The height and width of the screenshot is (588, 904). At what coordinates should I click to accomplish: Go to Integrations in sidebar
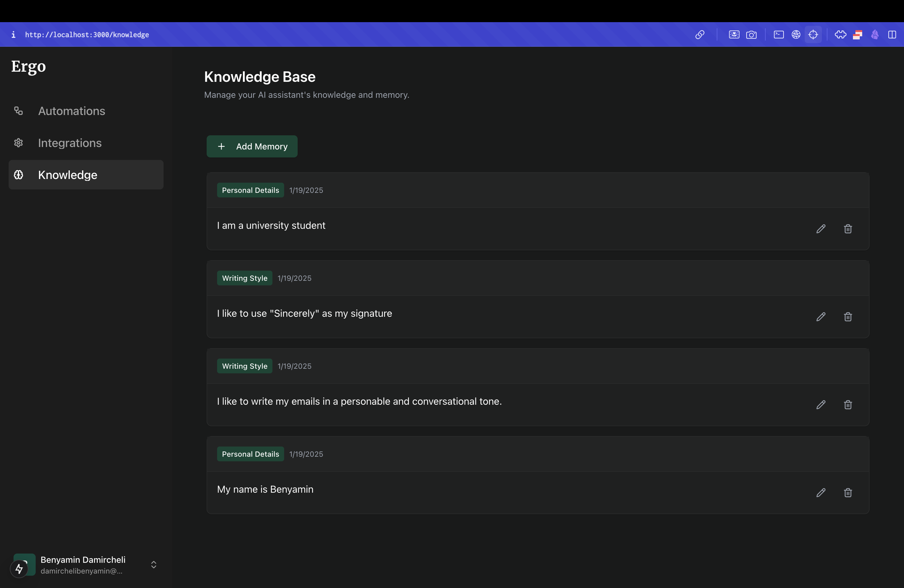tap(70, 143)
